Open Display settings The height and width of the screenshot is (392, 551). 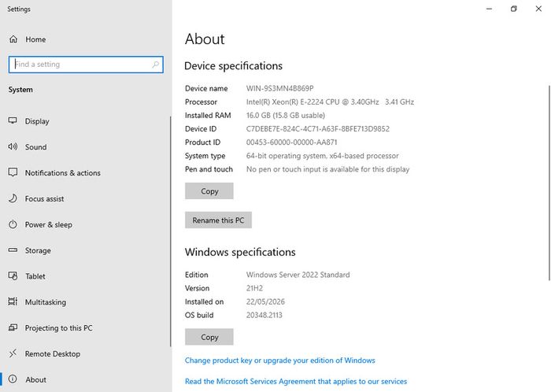coord(85,121)
